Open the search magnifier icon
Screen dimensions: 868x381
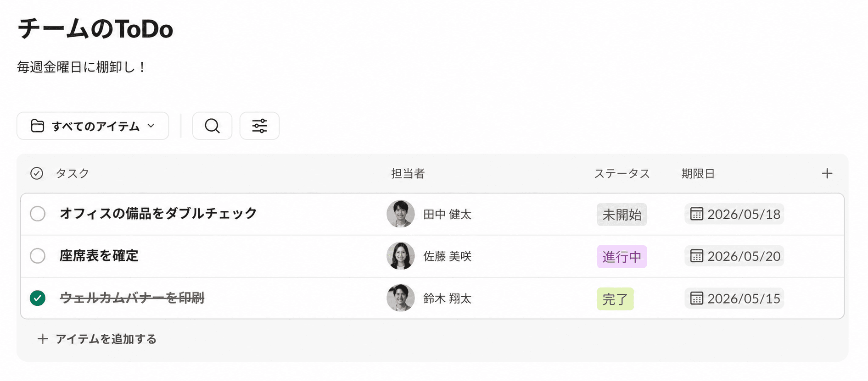click(212, 126)
